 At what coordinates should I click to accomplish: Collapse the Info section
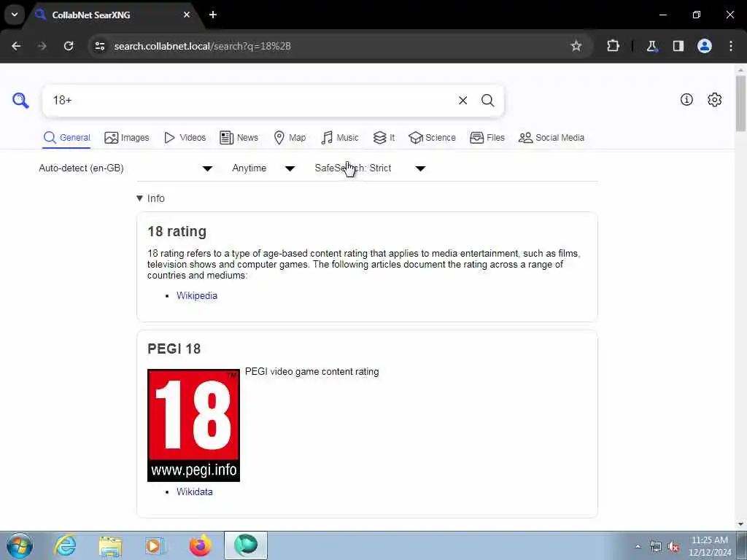click(x=150, y=198)
